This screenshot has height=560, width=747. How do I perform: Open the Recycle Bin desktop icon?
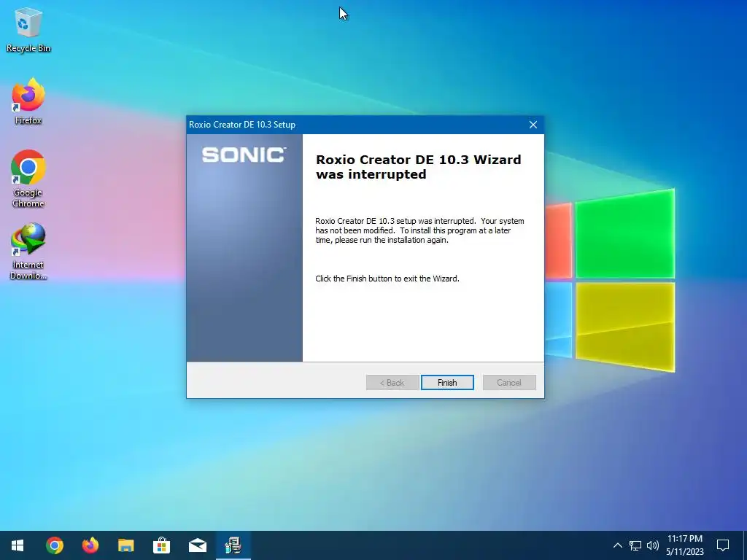tap(28, 30)
